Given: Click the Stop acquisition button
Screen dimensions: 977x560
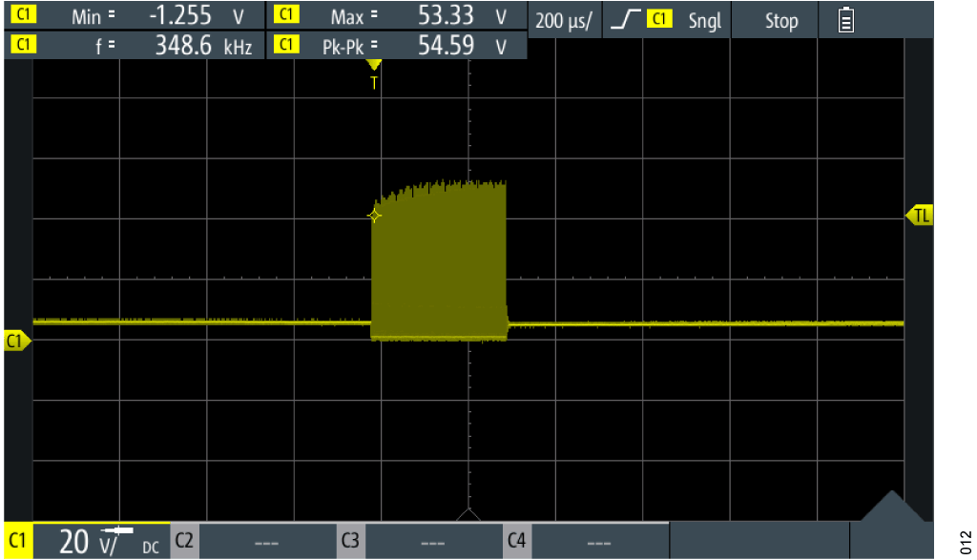Looking at the screenshot, I should [781, 21].
